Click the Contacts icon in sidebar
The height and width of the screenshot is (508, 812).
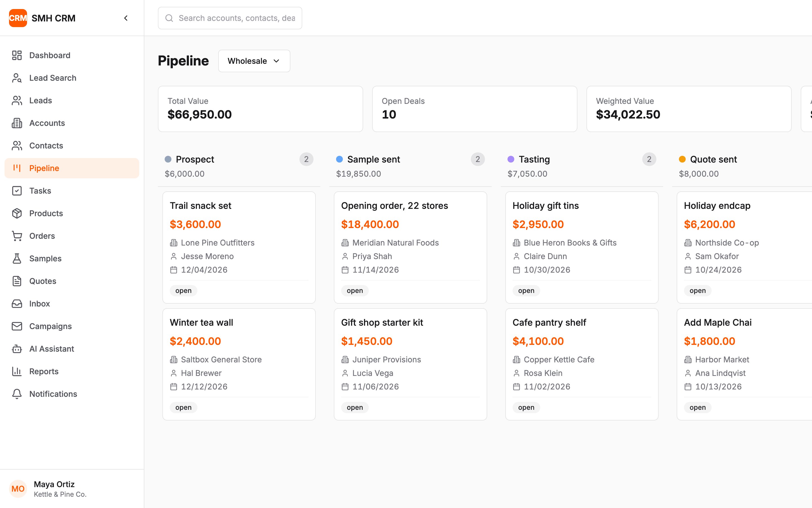tap(17, 145)
